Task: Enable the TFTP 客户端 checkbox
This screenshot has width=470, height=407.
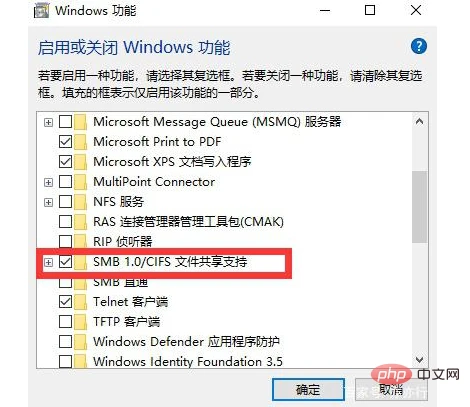Action: 65,322
